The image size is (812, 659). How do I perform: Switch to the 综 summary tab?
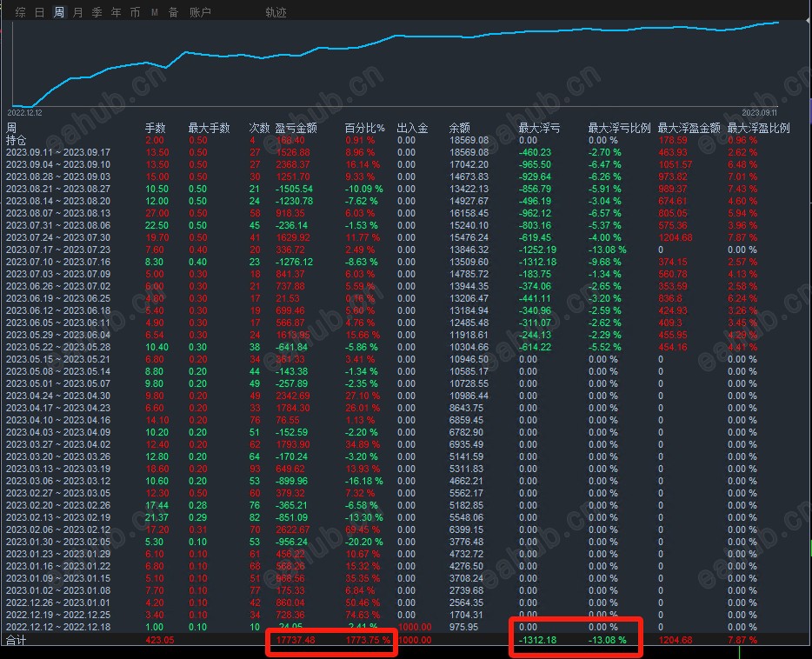[21, 12]
